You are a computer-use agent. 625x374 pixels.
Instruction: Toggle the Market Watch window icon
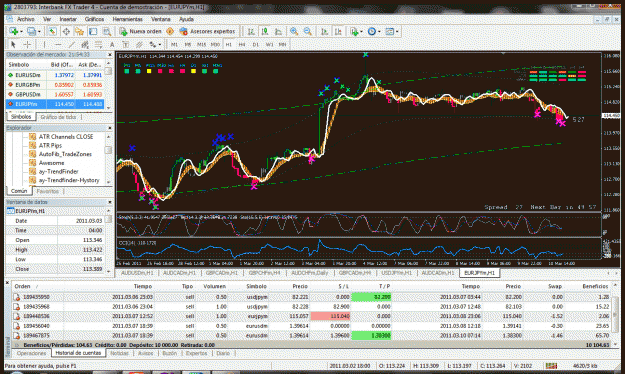[52, 31]
